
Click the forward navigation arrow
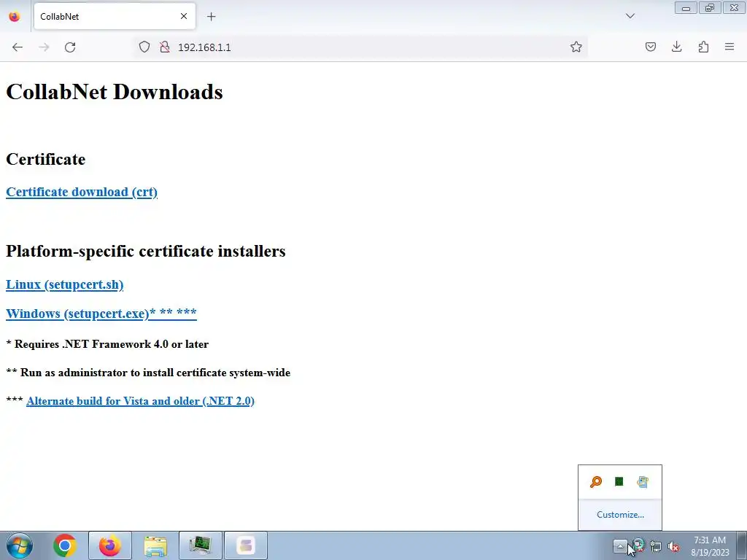pyautogui.click(x=44, y=47)
